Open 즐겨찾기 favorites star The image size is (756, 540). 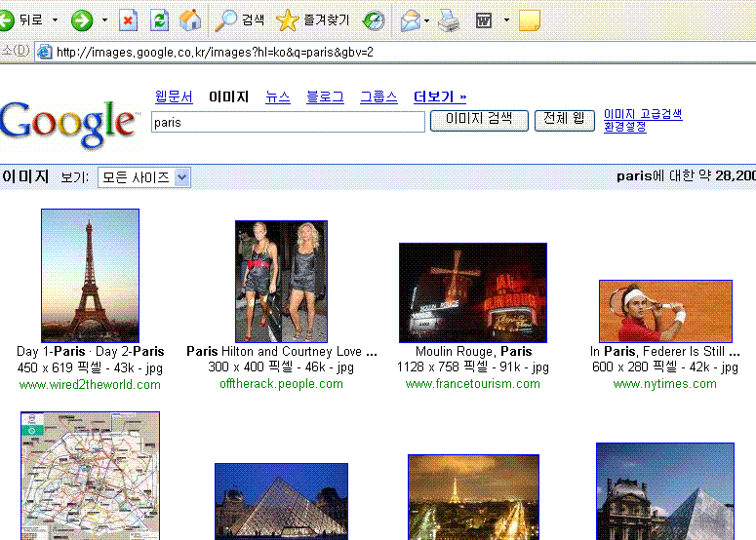tap(312, 20)
